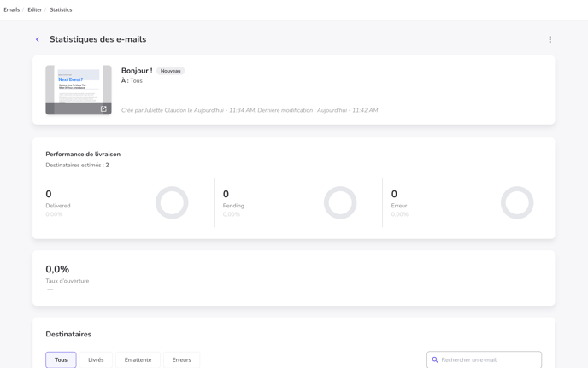Screen dimensions: 588x368
Task: Click the open-in-new-window icon on the email preview
Action: [103, 108]
